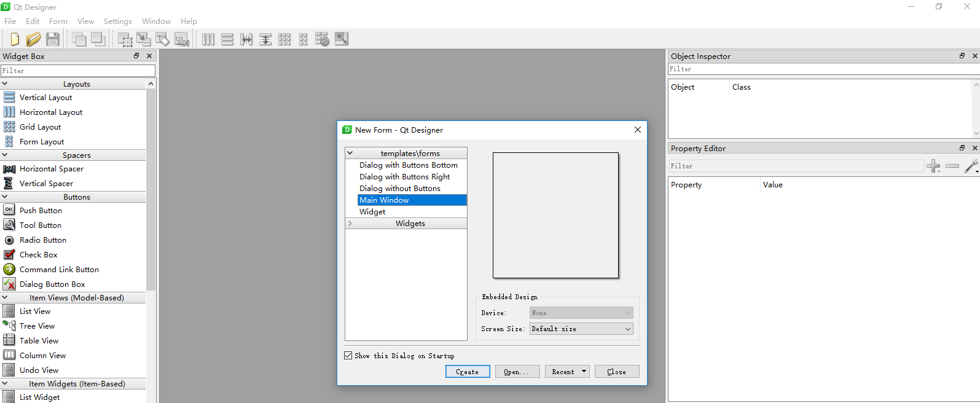Select Dialog with Buttons Right template
Screen dimensions: 980x403
point(405,176)
